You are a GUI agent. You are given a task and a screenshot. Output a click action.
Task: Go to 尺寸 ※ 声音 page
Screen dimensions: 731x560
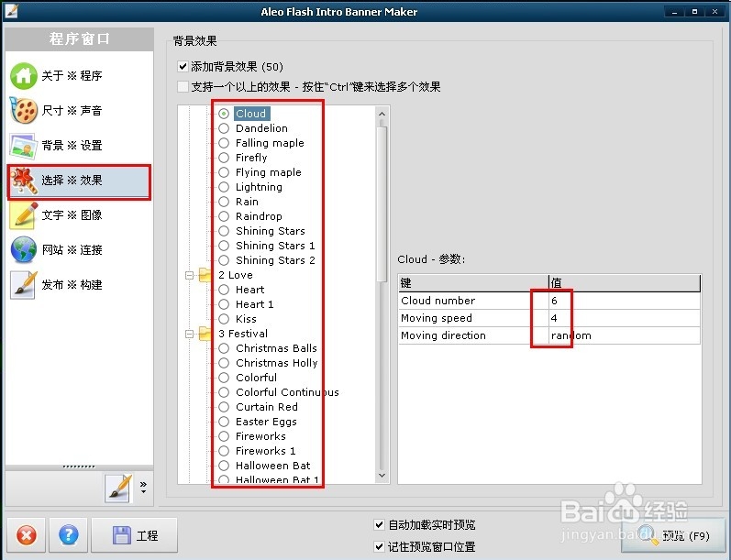[72, 110]
